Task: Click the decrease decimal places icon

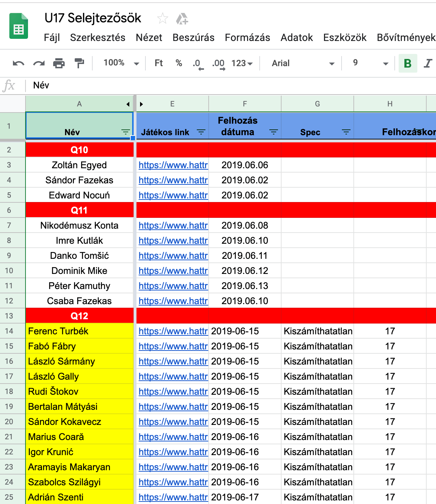Action: coord(197,63)
